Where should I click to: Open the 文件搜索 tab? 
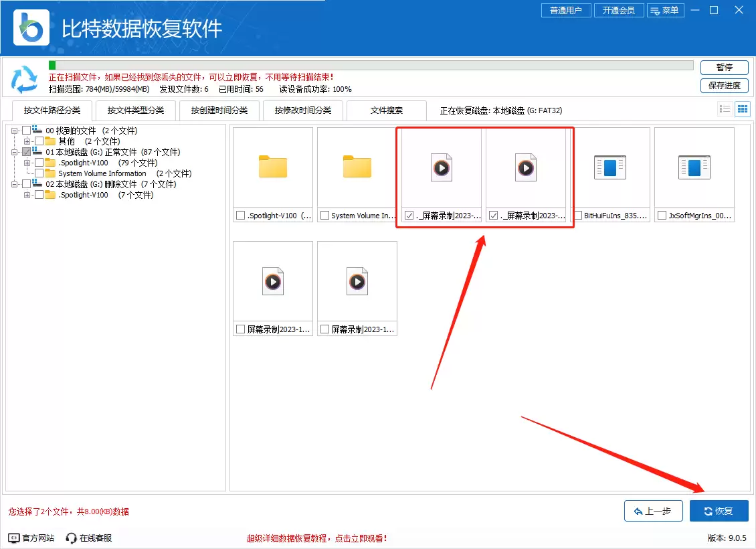click(387, 110)
